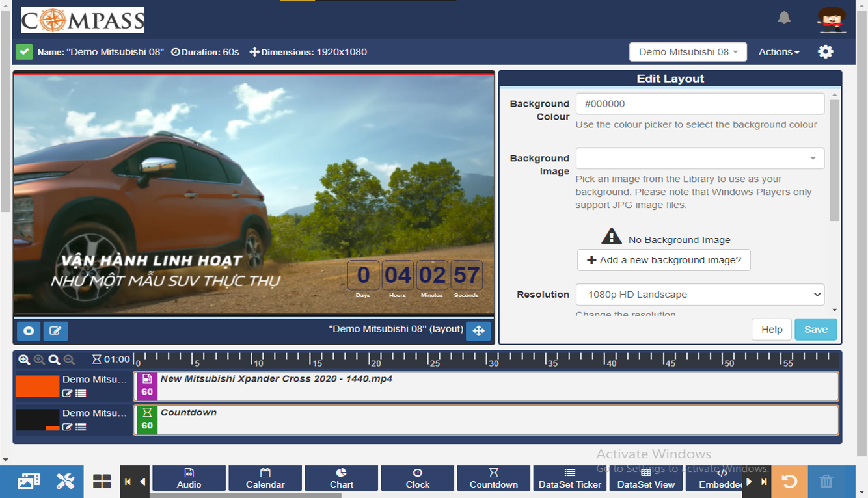The width and height of the screenshot is (868, 498).
Task: Select the Countdown widget in the timeline
Action: tap(486, 420)
